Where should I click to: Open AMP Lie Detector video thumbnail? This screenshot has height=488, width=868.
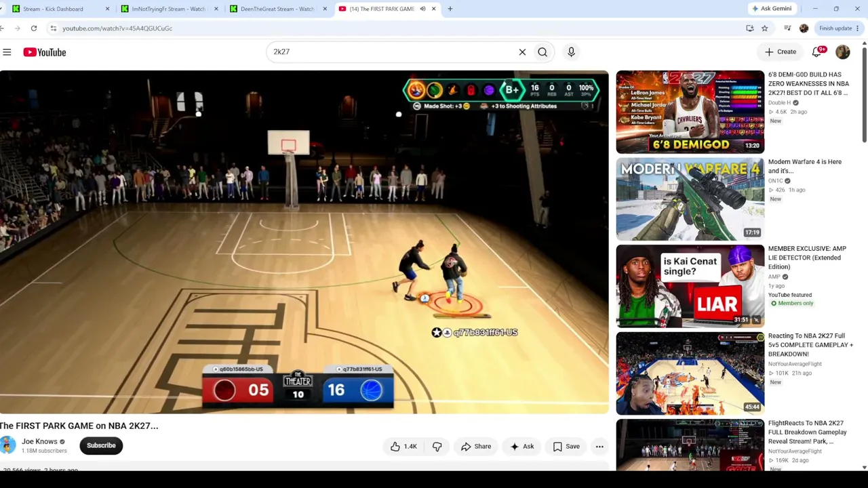click(690, 286)
